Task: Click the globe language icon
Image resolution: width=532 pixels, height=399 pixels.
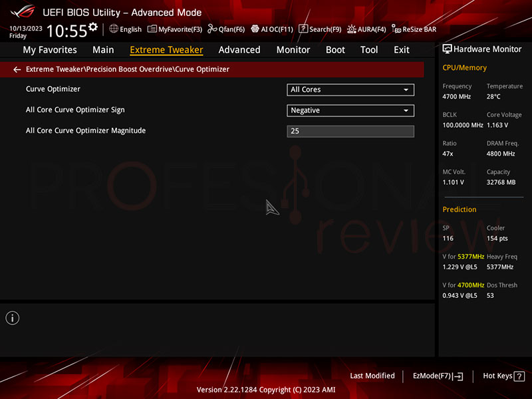Action: 114,29
